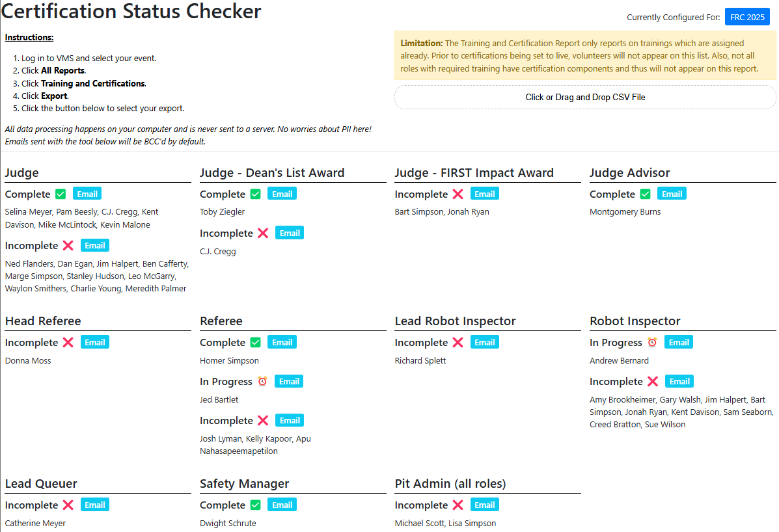Click the name Catherine Meyer
779x532 pixels.
point(35,523)
